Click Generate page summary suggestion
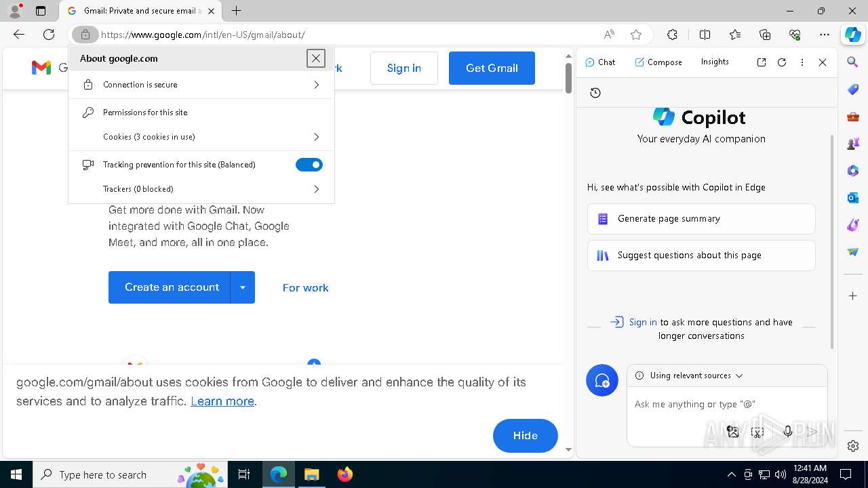Image resolution: width=868 pixels, height=488 pixels. click(701, 219)
